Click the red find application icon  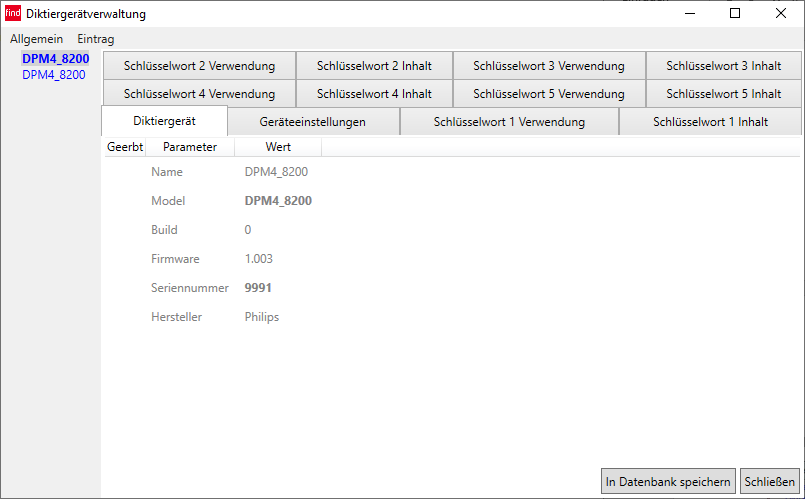(x=13, y=13)
